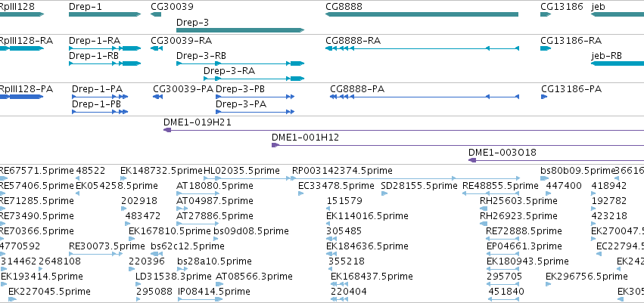Open the CG30039-RA transcript label
644x303 pixels.
(x=181, y=41)
